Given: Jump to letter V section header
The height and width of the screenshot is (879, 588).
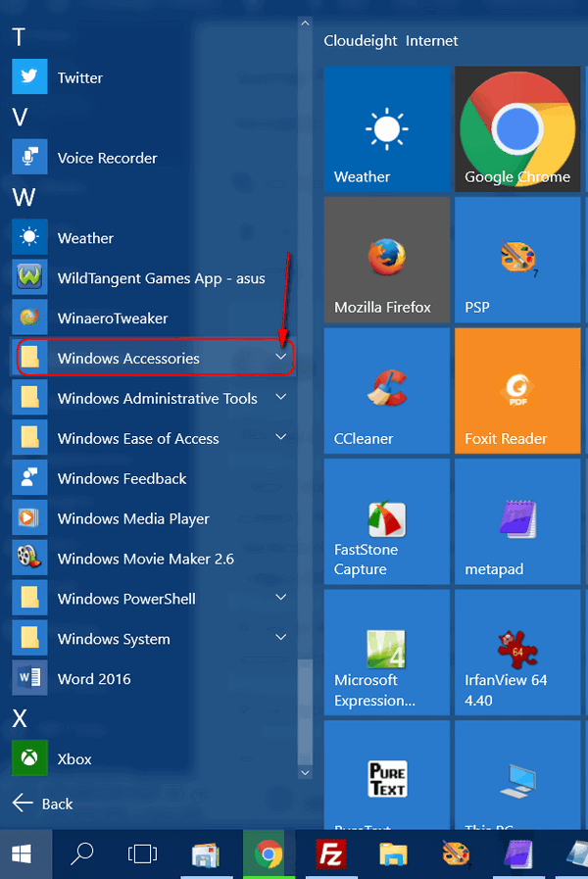Looking at the screenshot, I should pos(20,118).
